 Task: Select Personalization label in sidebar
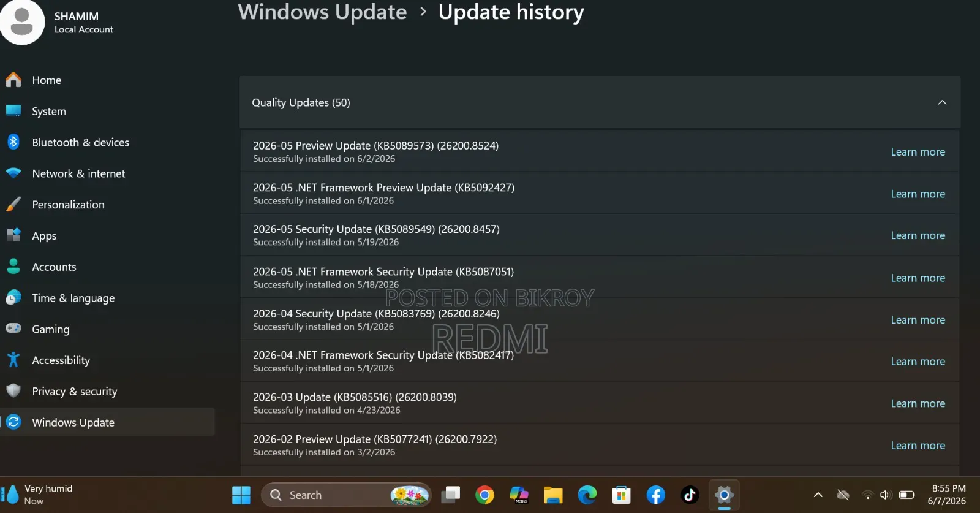tap(68, 205)
